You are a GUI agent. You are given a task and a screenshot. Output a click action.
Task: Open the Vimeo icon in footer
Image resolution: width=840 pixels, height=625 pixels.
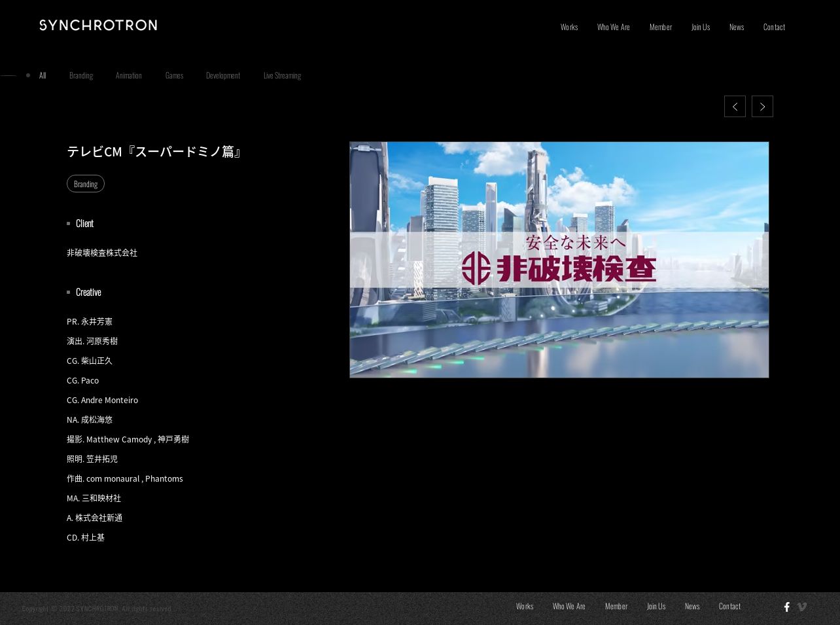tap(801, 607)
